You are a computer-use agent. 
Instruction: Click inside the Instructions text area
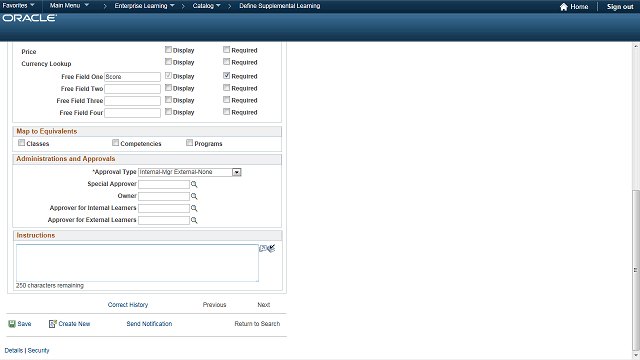[137, 263]
